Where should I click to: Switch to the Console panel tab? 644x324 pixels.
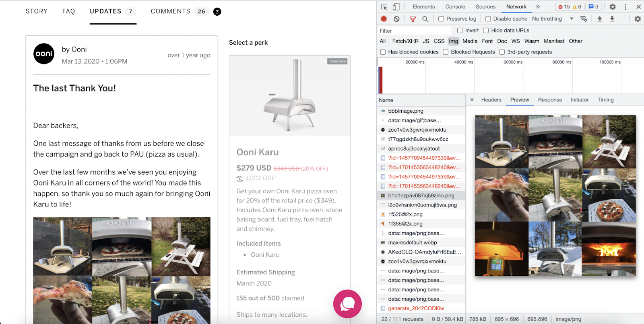[455, 7]
